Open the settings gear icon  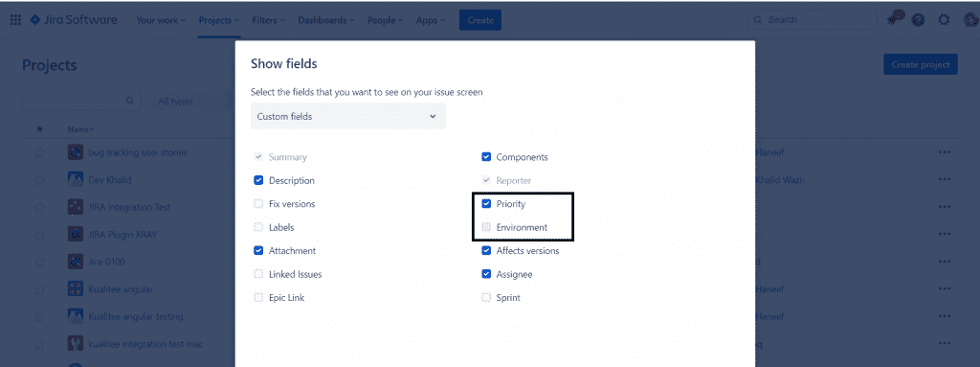944,20
